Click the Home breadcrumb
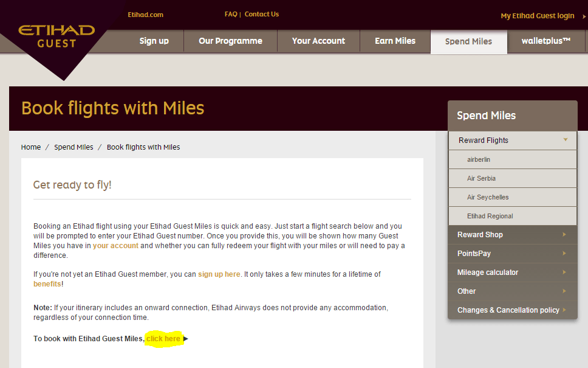Image resolution: width=588 pixels, height=368 pixels. pos(31,147)
